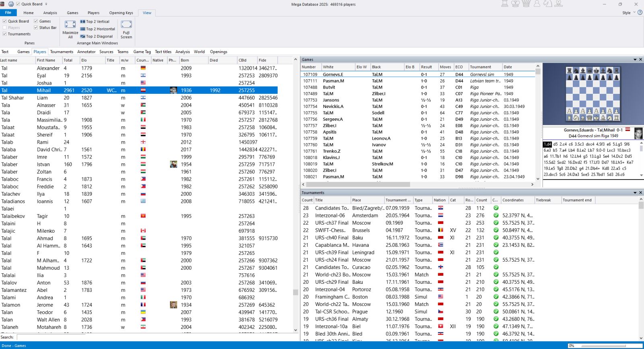Arrange windows with Top 2 Horizontal
644x349 pixels.
pos(97,29)
